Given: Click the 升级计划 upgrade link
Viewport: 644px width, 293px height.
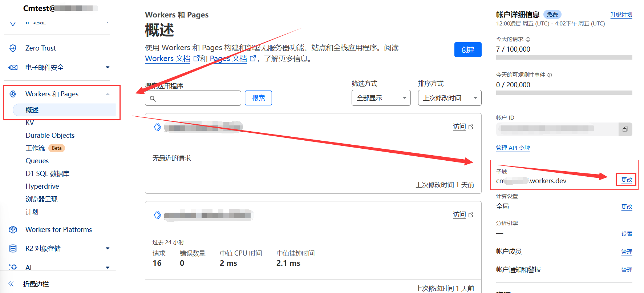Looking at the screenshot, I should tap(621, 15).
